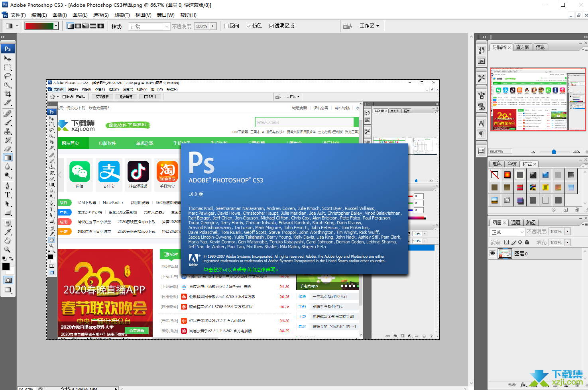Open Character panel icon in dock
Image resolution: width=588 pixels, height=390 pixels.
point(482,123)
